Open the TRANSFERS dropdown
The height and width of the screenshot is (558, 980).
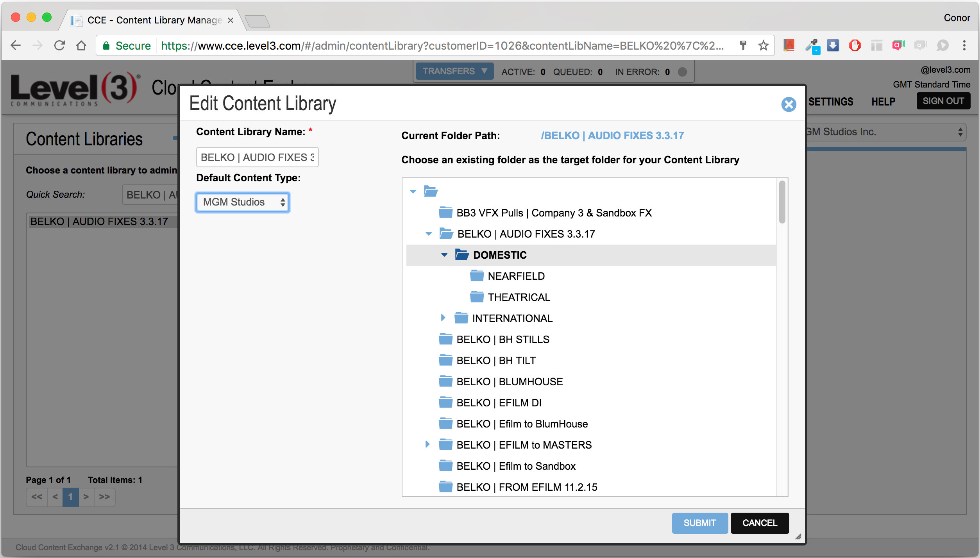coord(454,71)
